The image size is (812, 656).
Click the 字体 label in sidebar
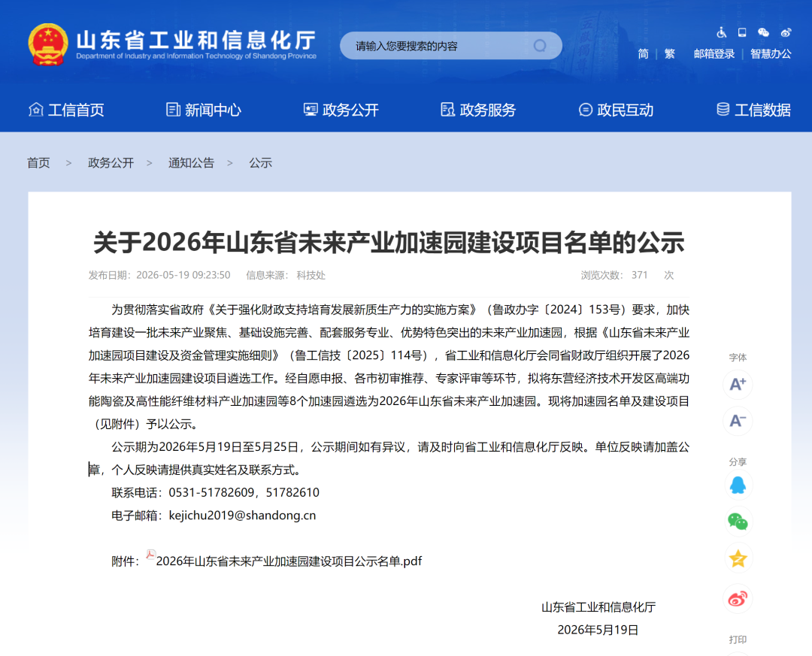738,357
